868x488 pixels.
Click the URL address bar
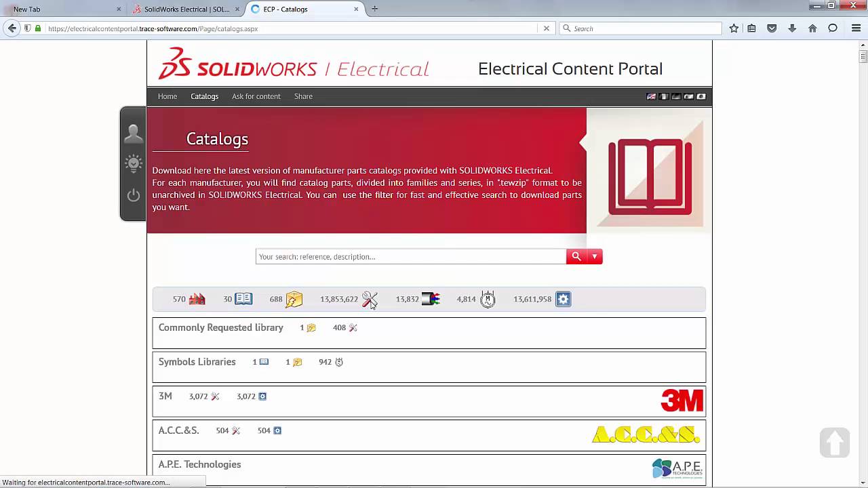click(292, 28)
